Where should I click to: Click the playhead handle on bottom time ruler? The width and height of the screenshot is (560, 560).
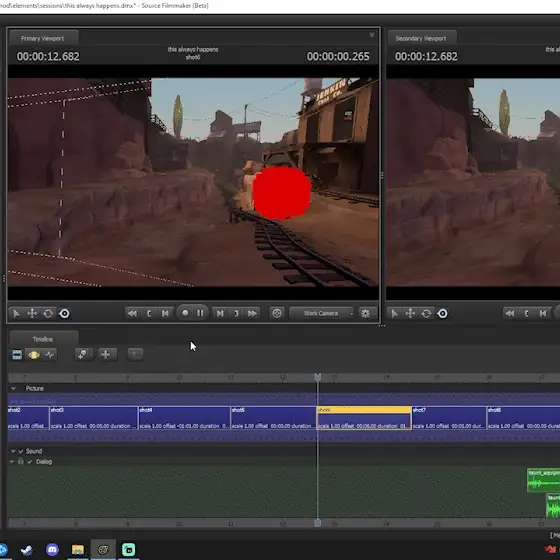pyautogui.click(x=318, y=523)
